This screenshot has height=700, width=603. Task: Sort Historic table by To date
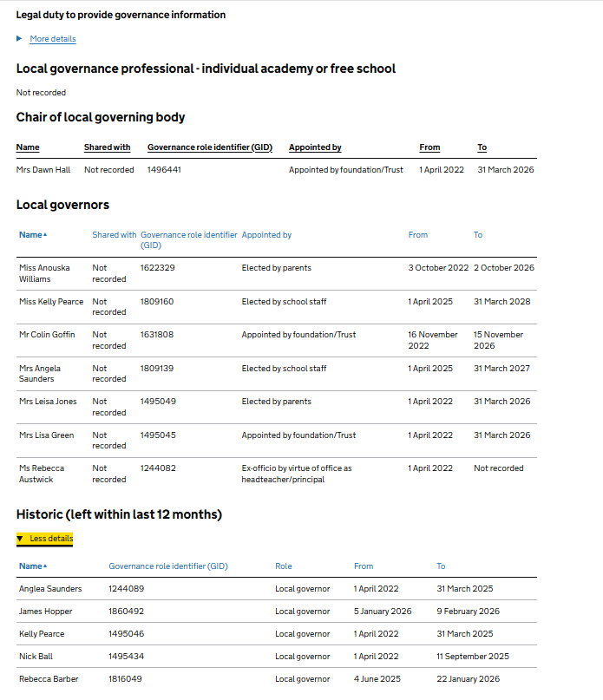(441, 566)
